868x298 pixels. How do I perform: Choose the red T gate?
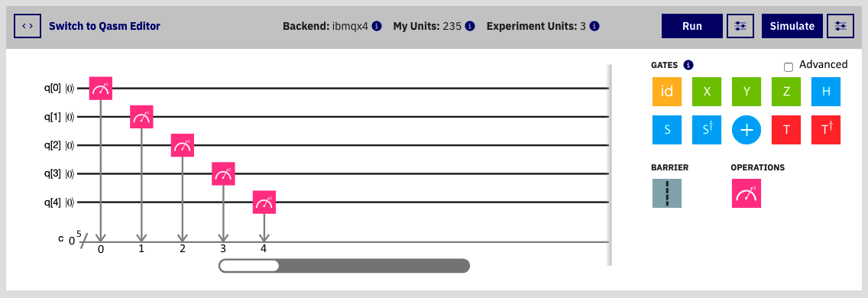coord(786,130)
